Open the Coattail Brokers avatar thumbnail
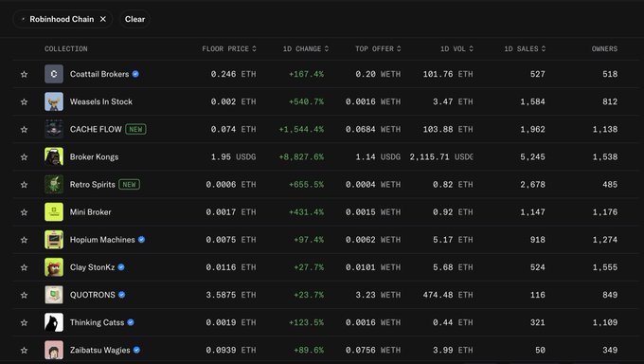Viewport: 644px width, 364px height. (54, 74)
